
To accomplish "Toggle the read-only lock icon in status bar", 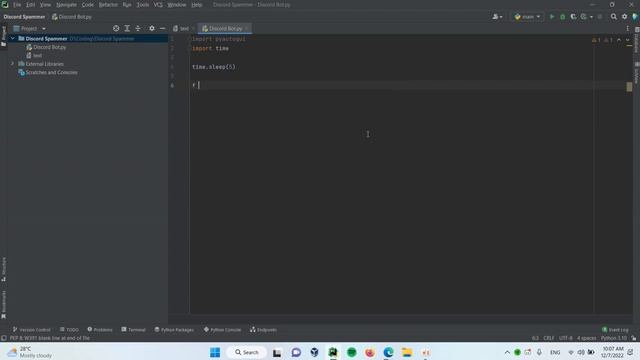I will point(633,338).
